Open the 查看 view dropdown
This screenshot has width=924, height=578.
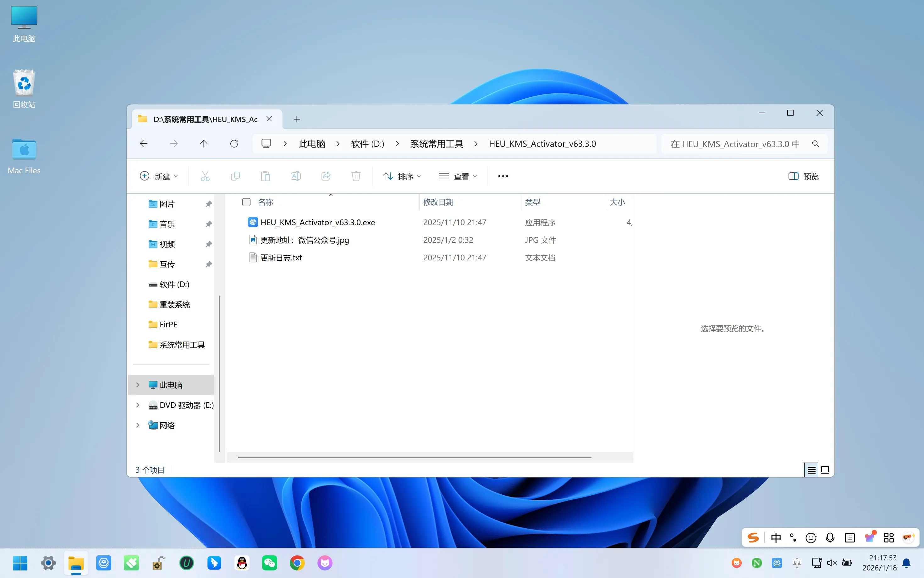(458, 176)
